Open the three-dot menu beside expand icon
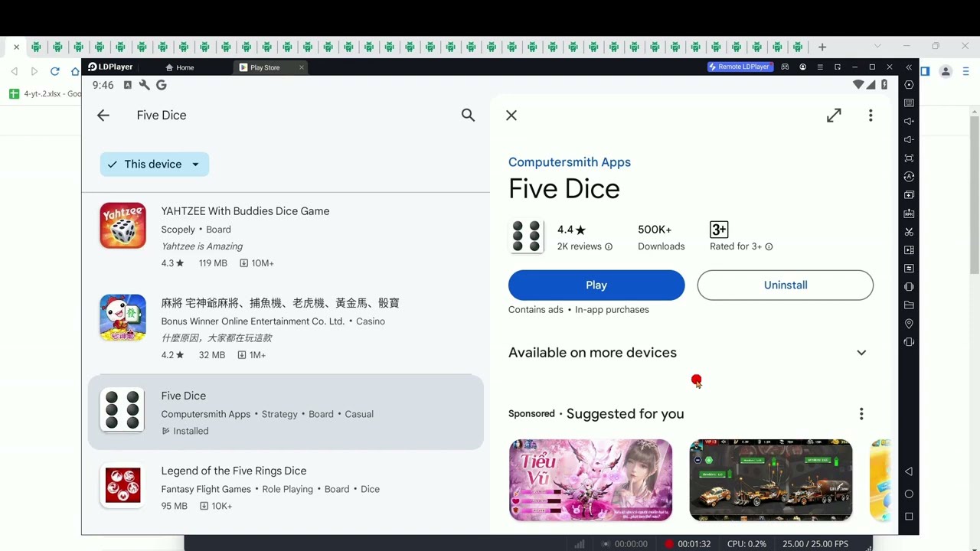Viewport: 980px width, 551px height. (871, 116)
